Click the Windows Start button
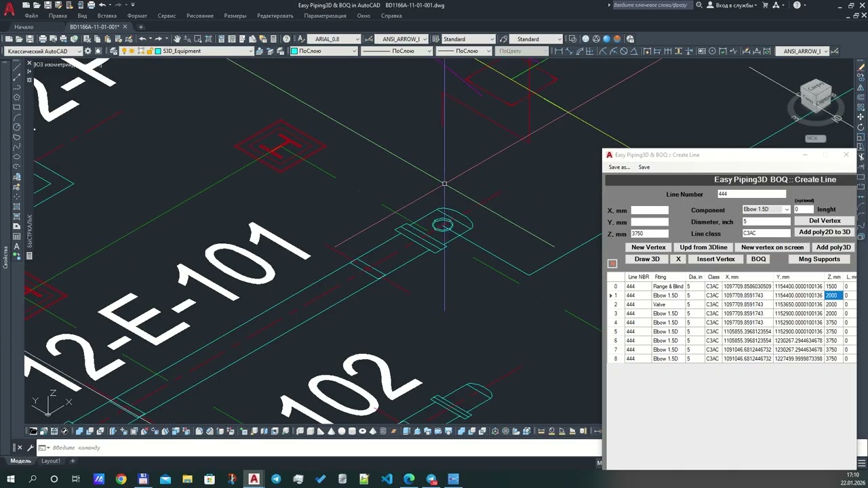This screenshot has width=868, height=488. pos(11,479)
